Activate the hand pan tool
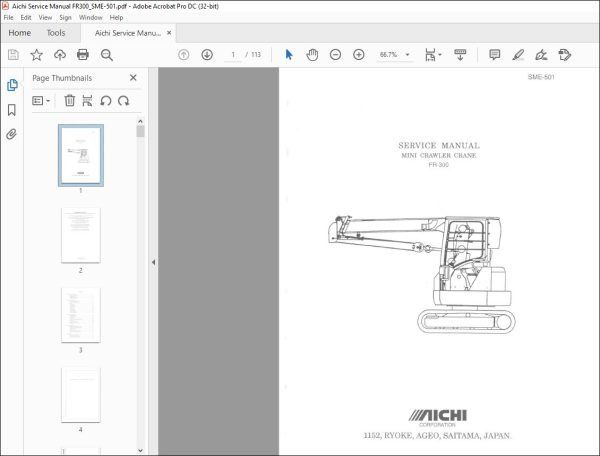The width and height of the screenshot is (600, 456). [312, 55]
